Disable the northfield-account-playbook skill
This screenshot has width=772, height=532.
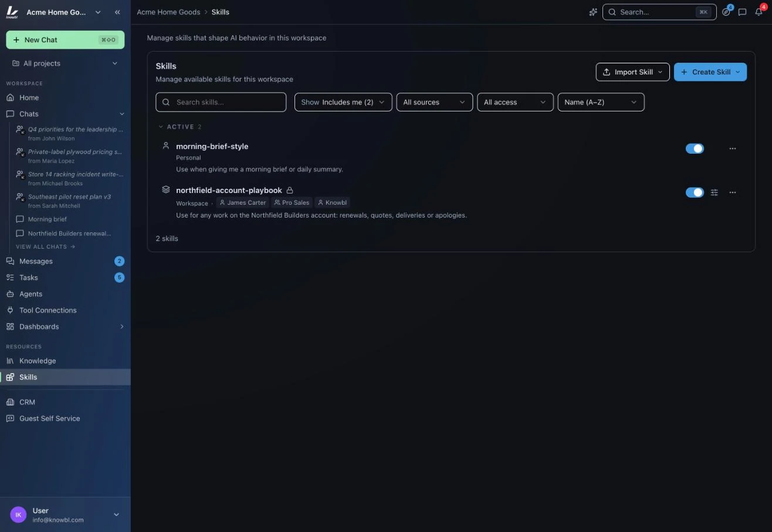695,192
